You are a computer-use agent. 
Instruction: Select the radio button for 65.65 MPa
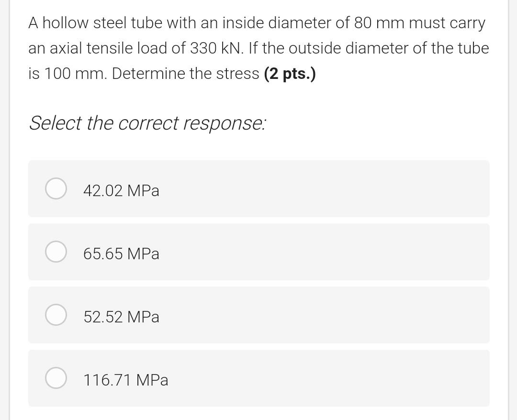tap(56, 252)
